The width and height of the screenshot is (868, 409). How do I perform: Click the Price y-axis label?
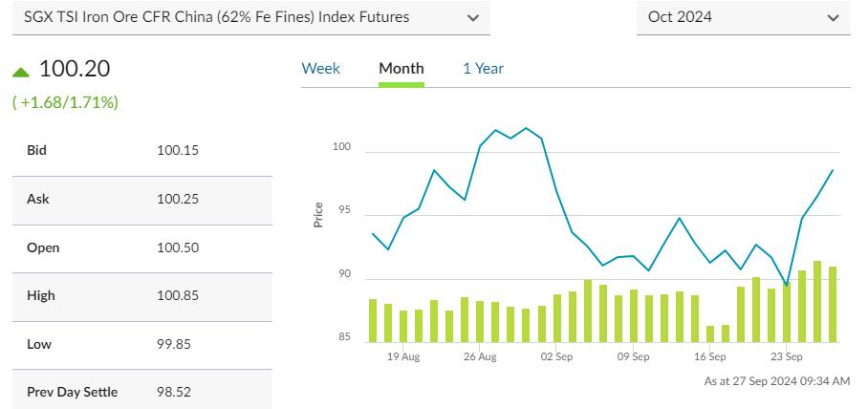coord(318,215)
